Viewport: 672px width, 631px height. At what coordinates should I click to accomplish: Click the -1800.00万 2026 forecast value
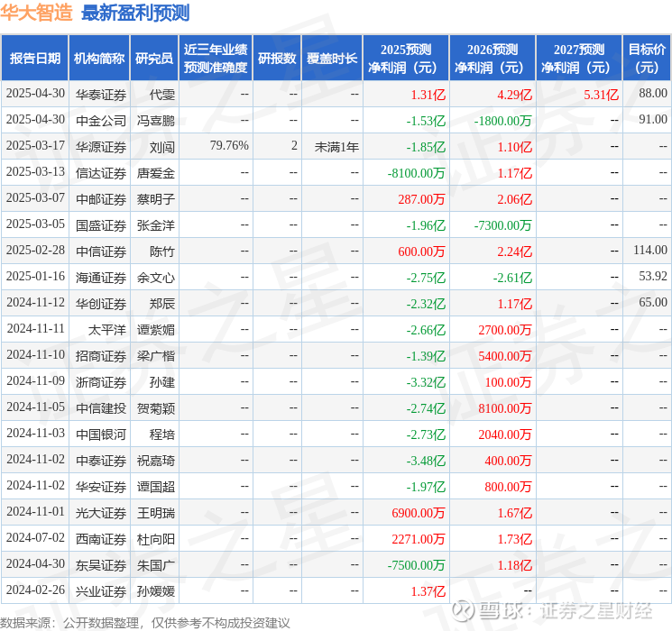(x=502, y=121)
